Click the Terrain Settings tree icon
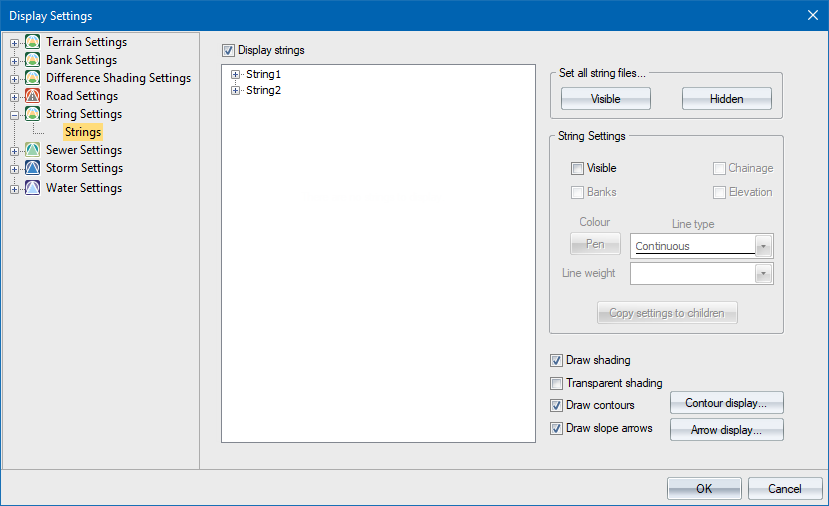This screenshot has width=829, height=506. pyautogui.click(x=32, y=42)
